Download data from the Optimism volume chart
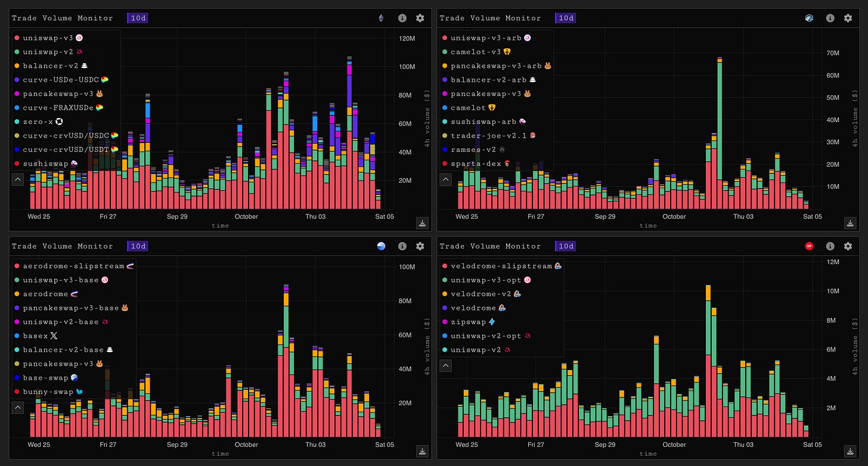This screenshot has width=868, height=466. [850, 452]
